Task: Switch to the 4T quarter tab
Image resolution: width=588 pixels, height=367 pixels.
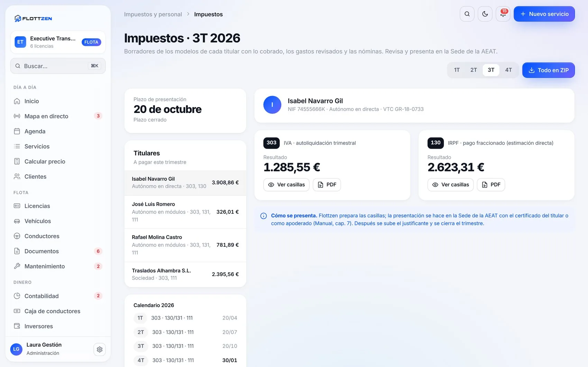Action: [x=508, y=70]
